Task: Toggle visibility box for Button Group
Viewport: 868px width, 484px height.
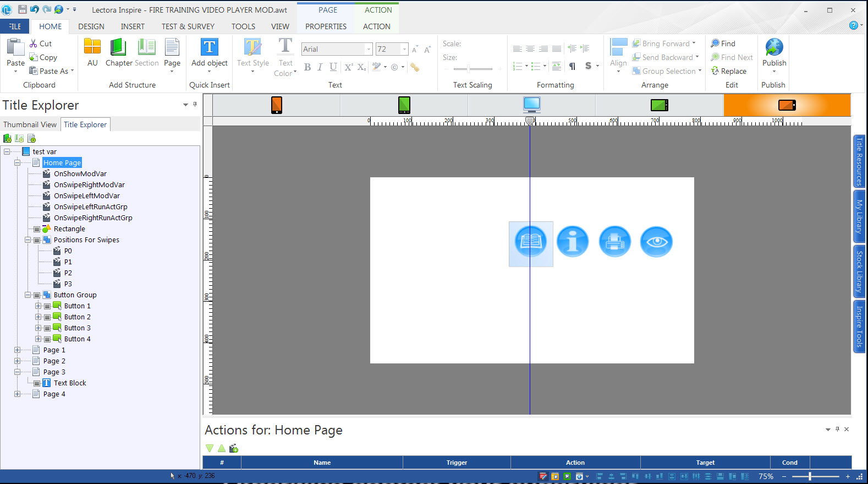Action: (37, 295)
